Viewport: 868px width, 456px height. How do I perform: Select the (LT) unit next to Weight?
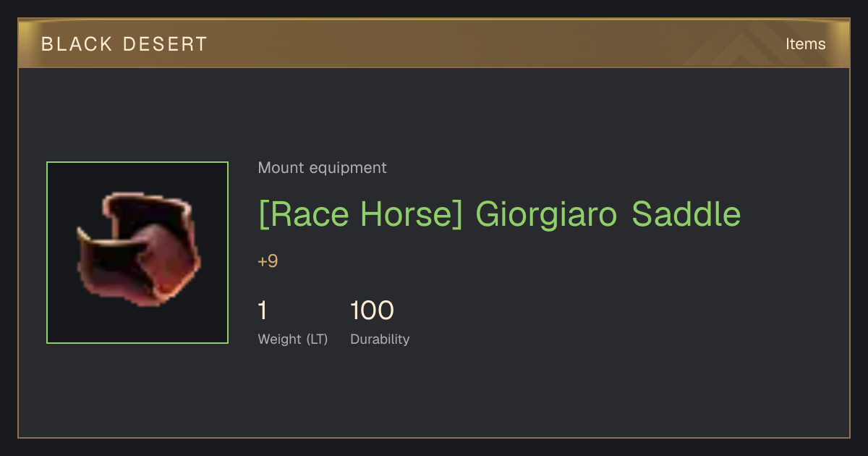coord(317,339)
